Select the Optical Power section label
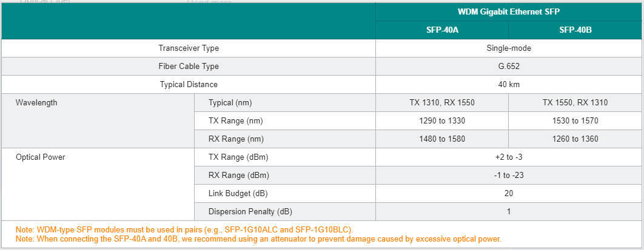Screen dimensions: 644x250 [41, 157]
